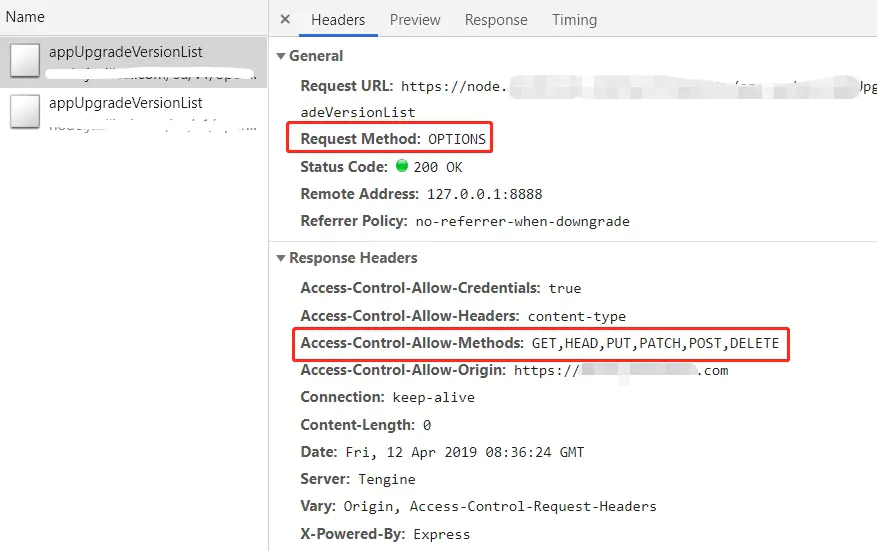Click the Name column header

tap(25, 17)
